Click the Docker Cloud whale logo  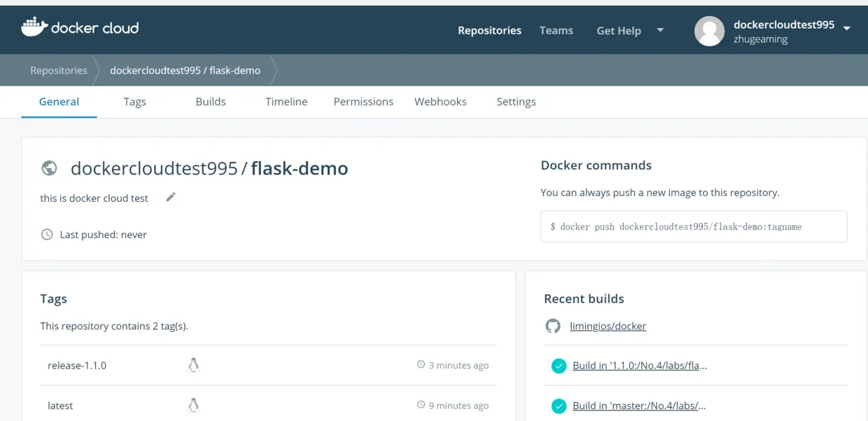coord(34,27)
